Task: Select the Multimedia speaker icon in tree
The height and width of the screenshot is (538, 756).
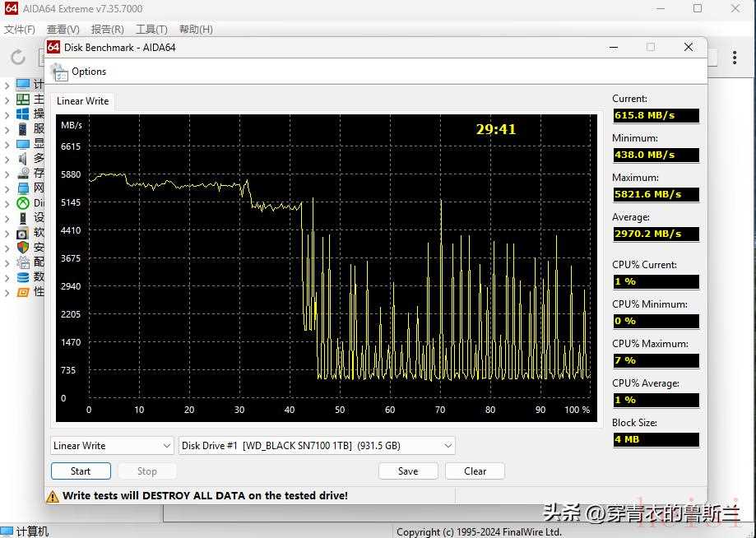Action: pyautogui.click(x=23, y=159)
